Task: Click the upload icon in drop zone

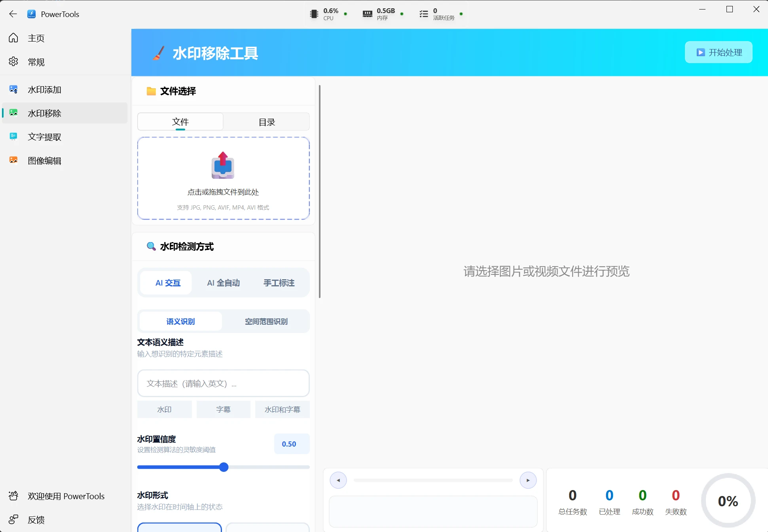Action: click(223, 165)
